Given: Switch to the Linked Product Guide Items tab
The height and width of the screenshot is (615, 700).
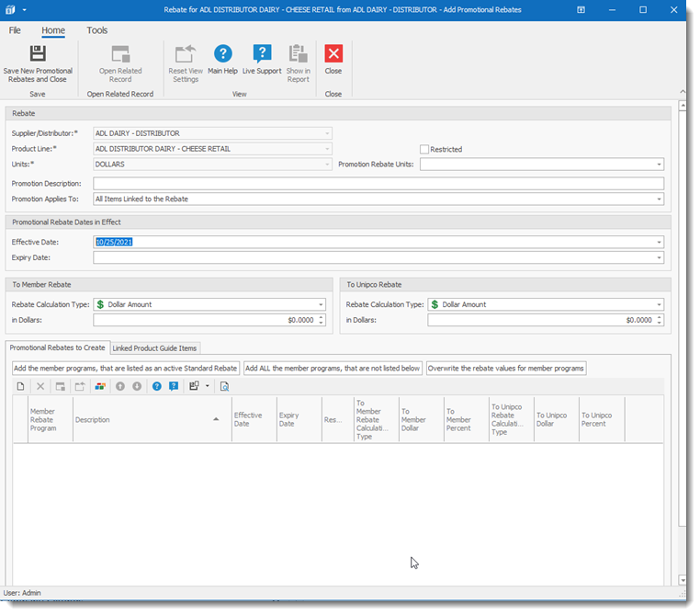Looking at the screenshot, I should point(154,347).
